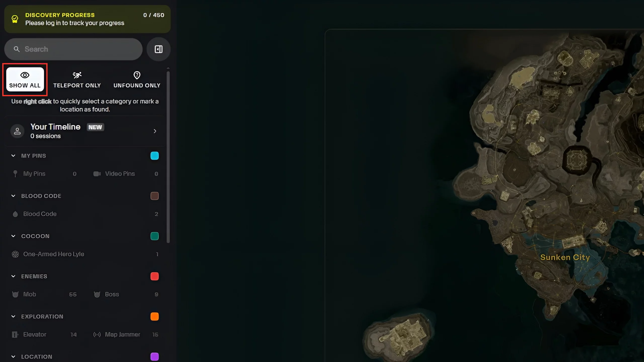Select the Boss enemy icon
The image size is (644, 362).
(97, 294)
